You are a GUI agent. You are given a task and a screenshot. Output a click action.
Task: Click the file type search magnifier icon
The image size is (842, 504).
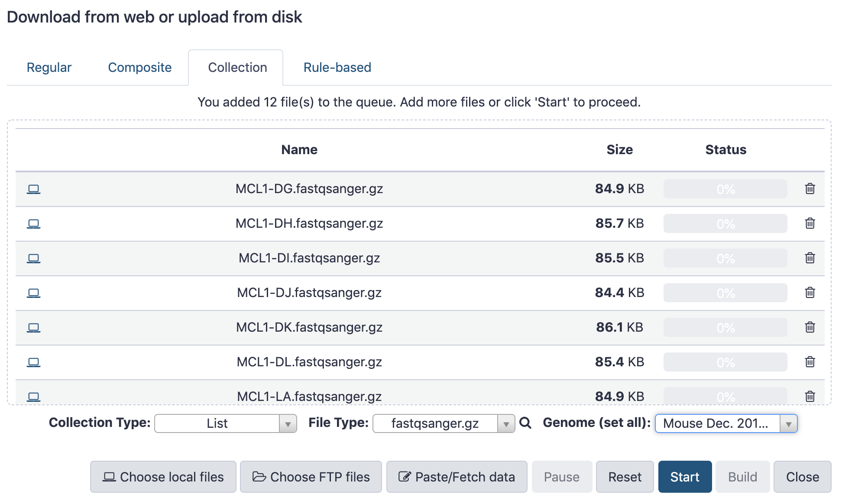point(525,423)
